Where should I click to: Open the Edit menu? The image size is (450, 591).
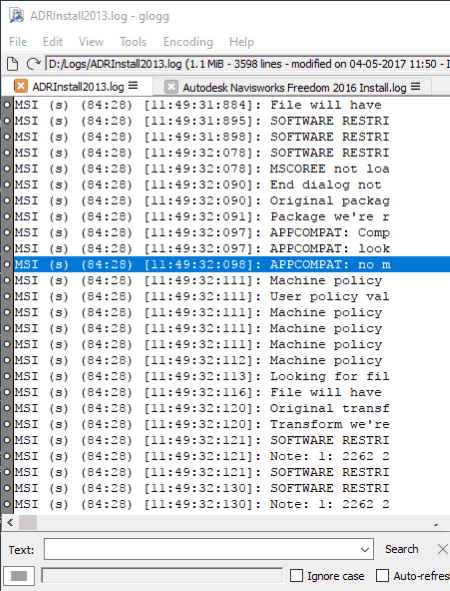click(x=53, y=42)
